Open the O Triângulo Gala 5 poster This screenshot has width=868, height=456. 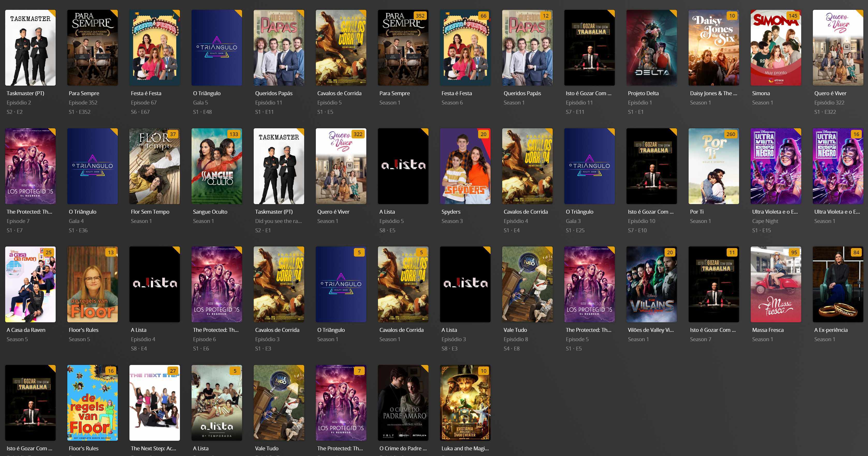(x=217, y=48)
